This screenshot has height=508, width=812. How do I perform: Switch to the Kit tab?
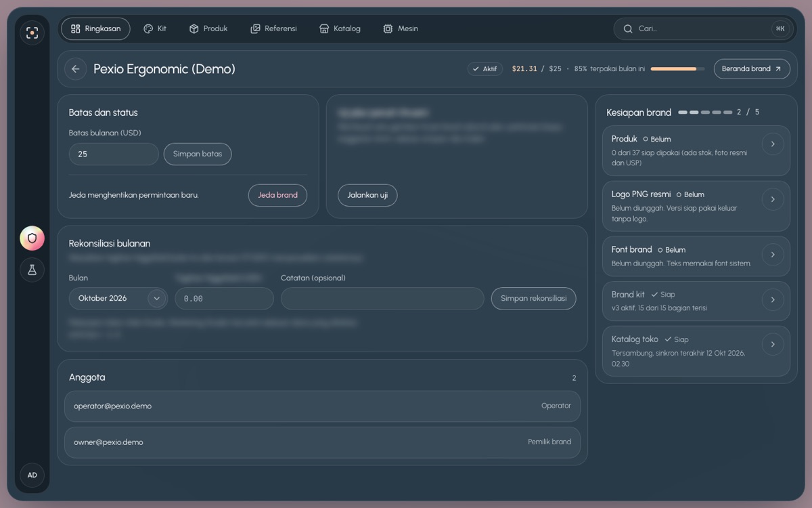[x=155, y=29]
